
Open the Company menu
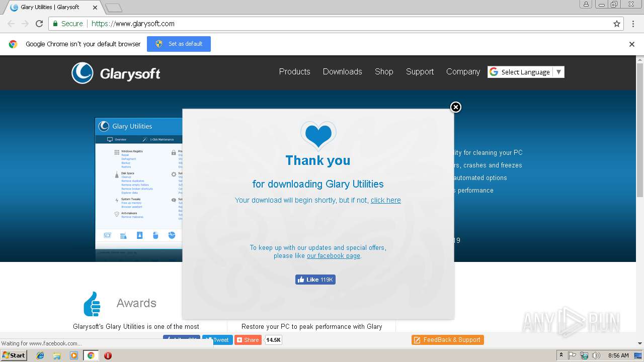[463, 71]
